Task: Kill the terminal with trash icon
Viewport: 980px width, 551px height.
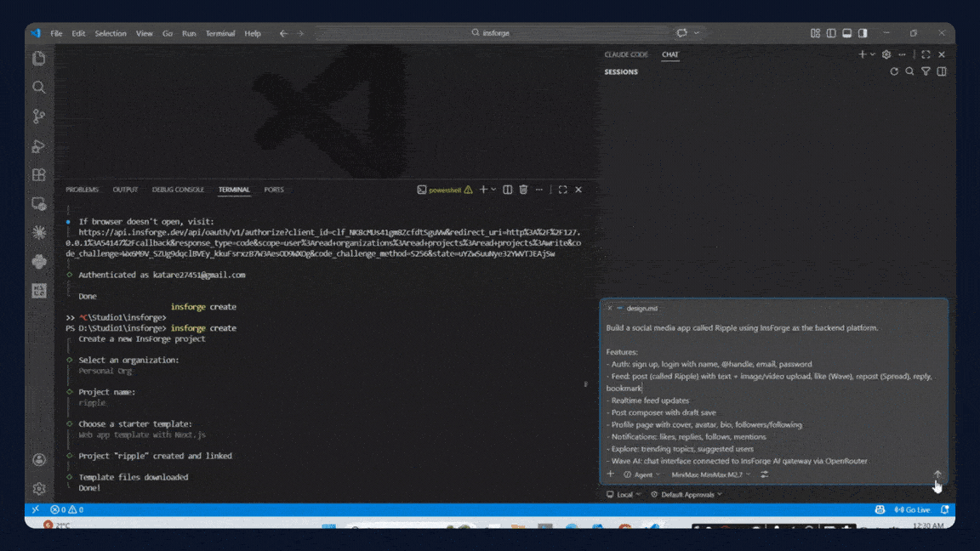Action: (524, 190)
